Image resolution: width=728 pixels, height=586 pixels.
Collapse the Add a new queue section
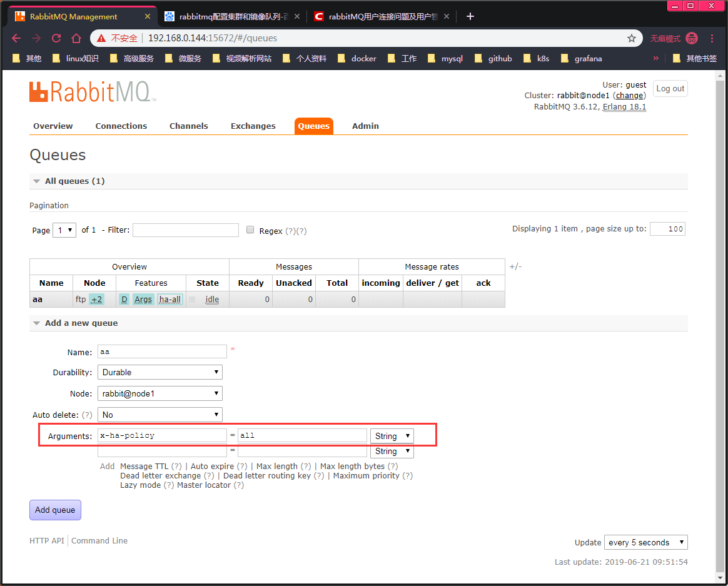(x=81, y=323)
